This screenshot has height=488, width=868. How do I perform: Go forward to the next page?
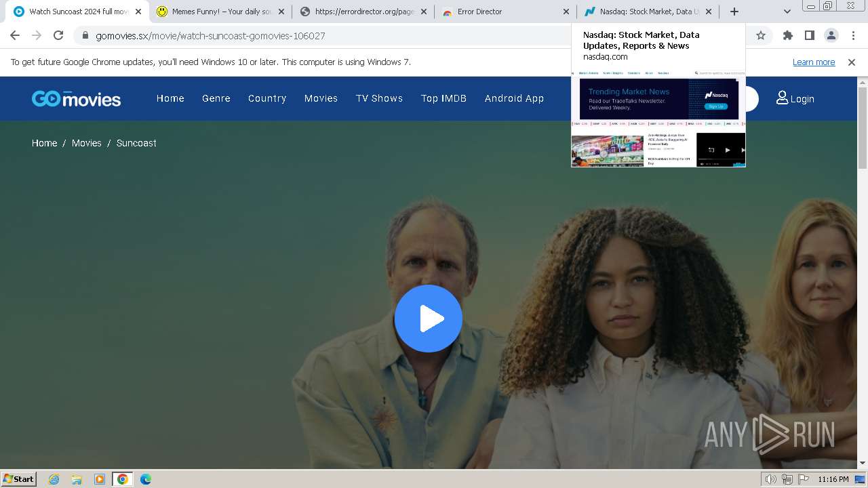37,35
